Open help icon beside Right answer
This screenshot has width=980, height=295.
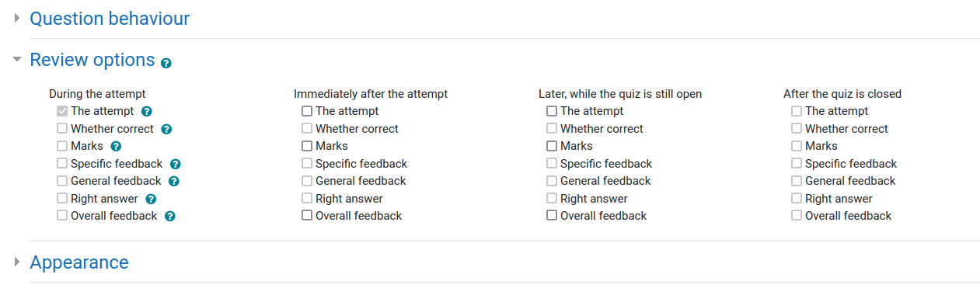pos(151,200)
